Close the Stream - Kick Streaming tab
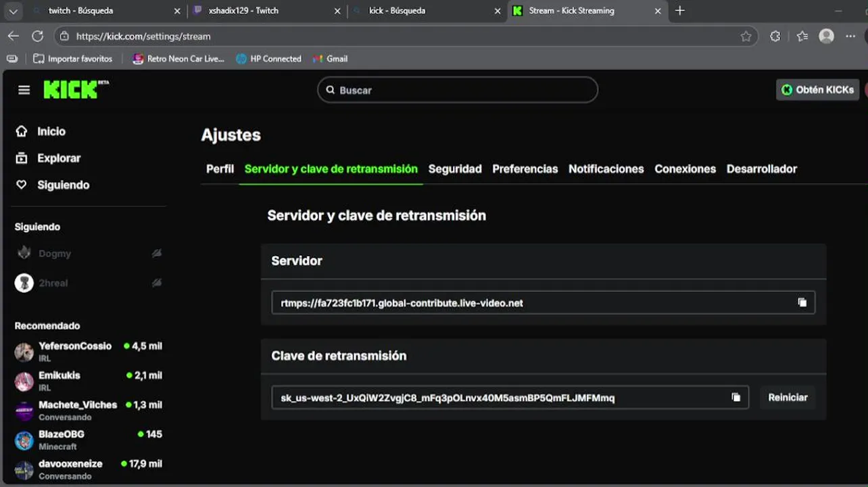Screen dimensions: 868x487 658,11
